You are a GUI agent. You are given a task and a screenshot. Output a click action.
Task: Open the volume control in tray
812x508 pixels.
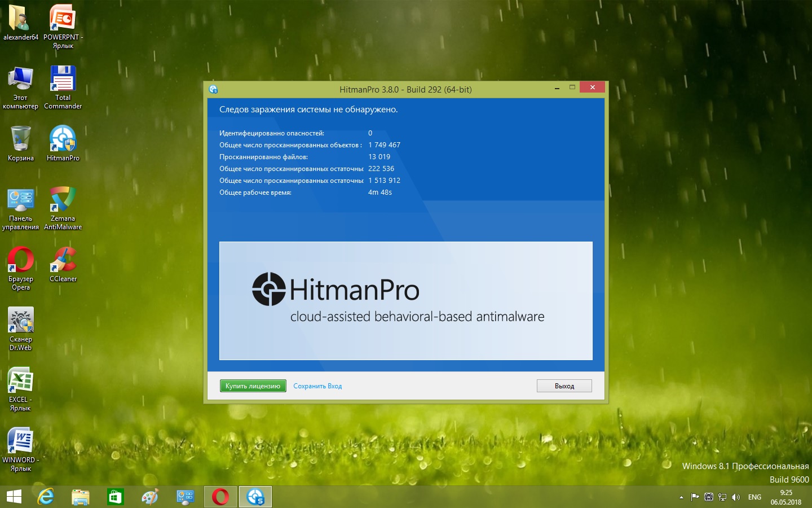(x=735, y=497)
